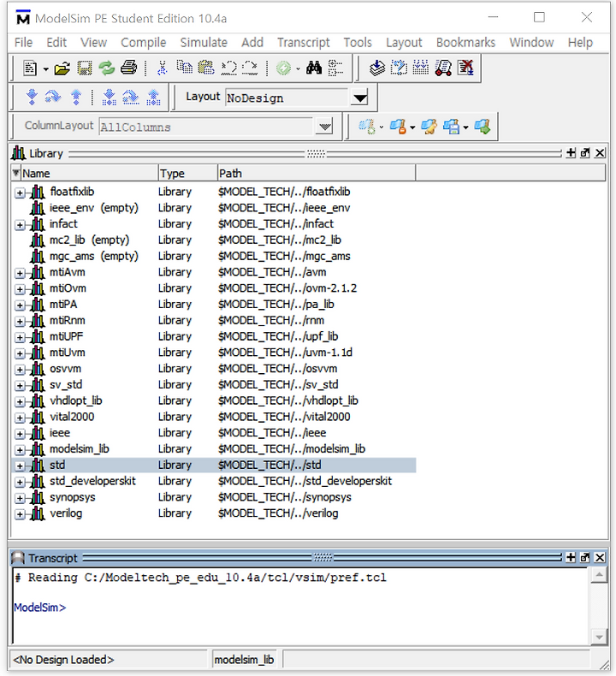Click the Break simulation icon with red X
Viewport: 616px width, 676px height.
[x=465, y=68]
